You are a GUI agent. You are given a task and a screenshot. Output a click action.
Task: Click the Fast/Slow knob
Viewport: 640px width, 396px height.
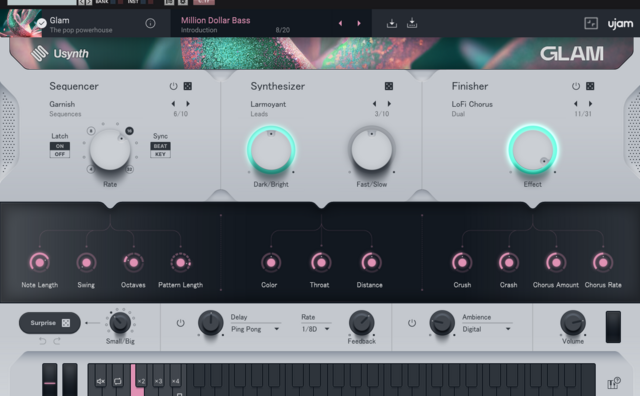(x=371, y=150)
